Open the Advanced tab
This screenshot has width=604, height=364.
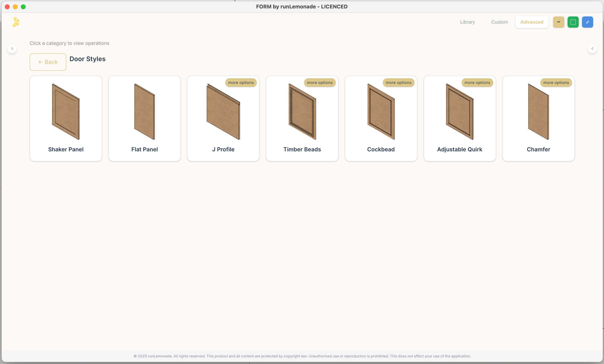(x=532, y=22)
